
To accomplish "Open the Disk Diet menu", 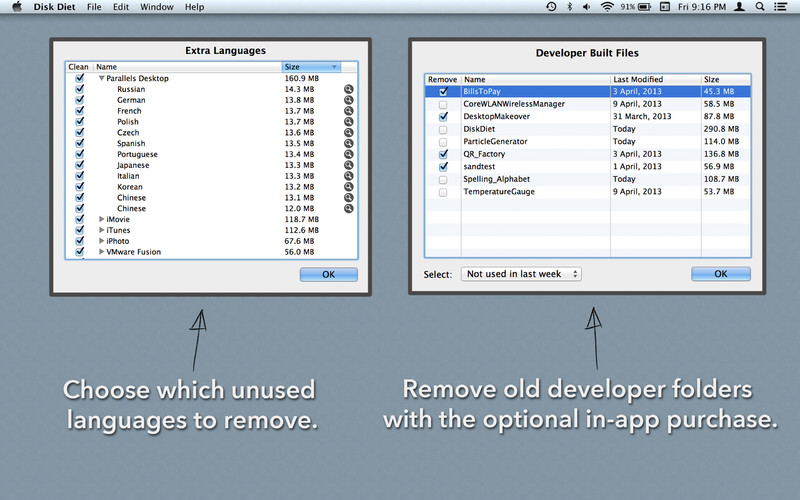I will pos(54,7).
